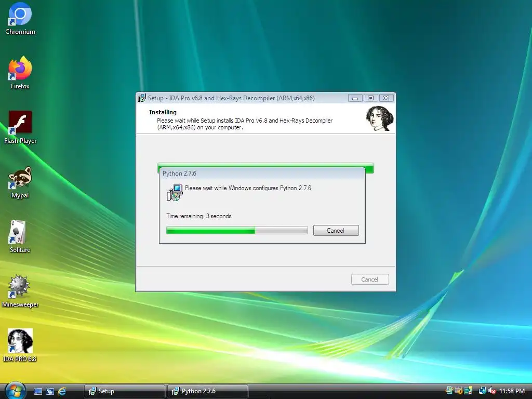This screenshot has width=532, height=399.
Task: Click the Setup - IDA Pro v6.8 title bar text
Action: coord(231,98)
